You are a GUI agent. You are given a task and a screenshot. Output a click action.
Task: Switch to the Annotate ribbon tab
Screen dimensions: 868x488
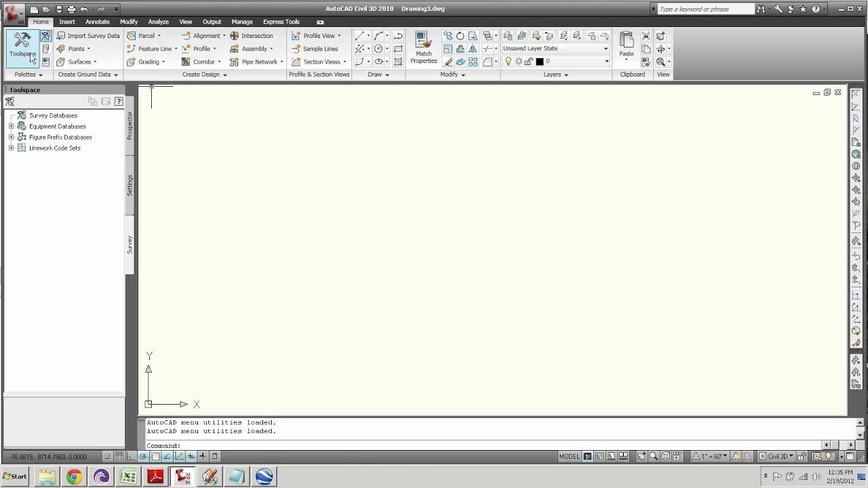point(98,22)
